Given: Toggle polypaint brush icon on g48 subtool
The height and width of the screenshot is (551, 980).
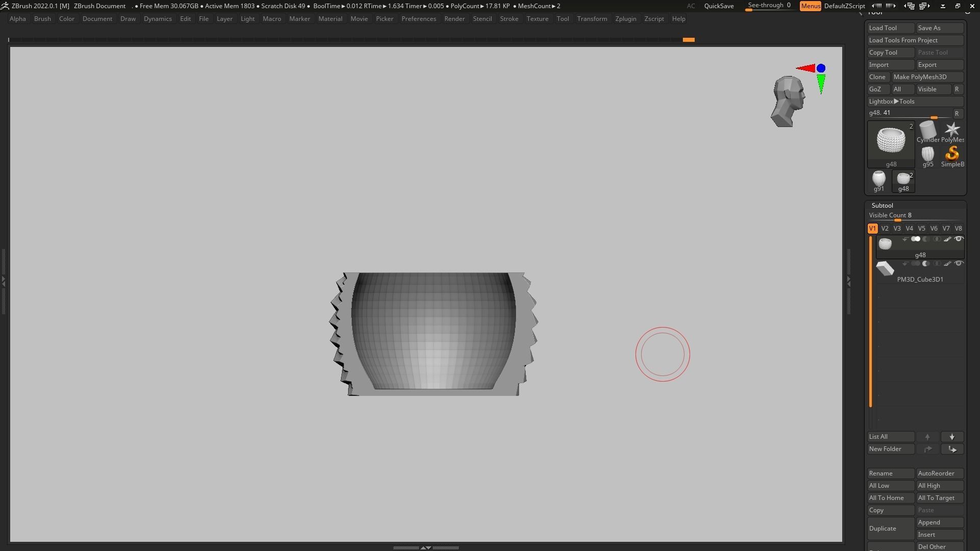Looking at the screenshot, I should pyautogui.click(x=947, y=239).
